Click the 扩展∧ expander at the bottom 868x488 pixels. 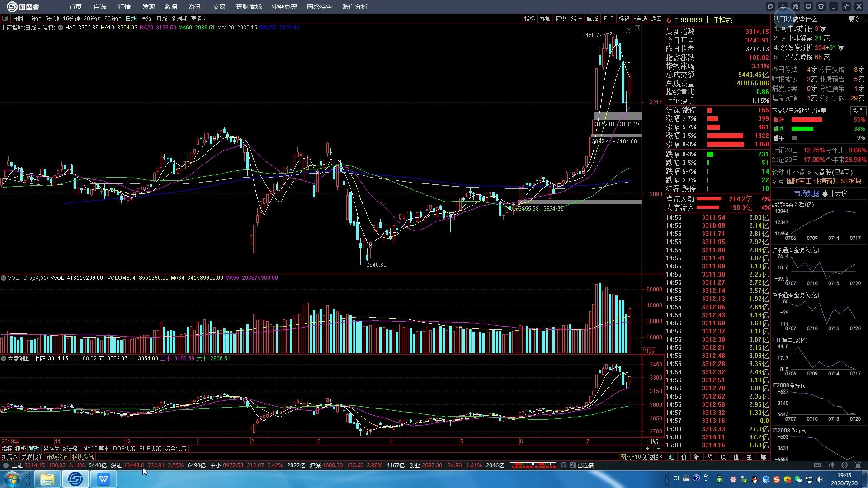[x=9, y=457]
